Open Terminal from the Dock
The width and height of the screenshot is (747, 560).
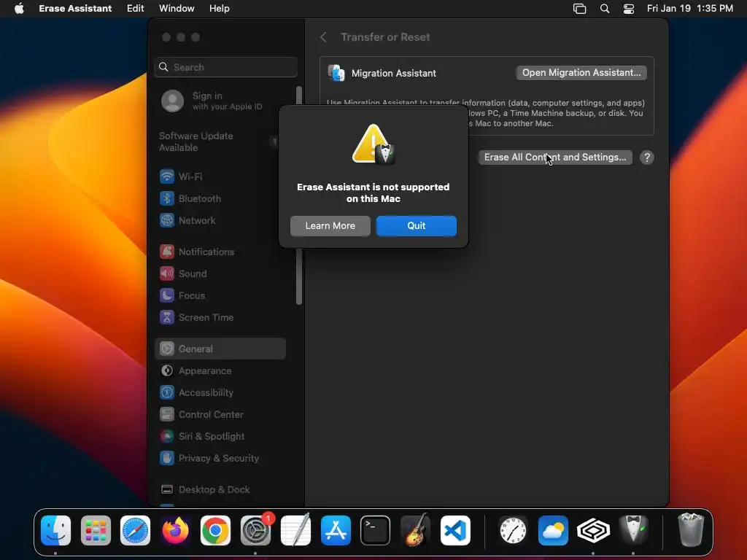point(376,531)
